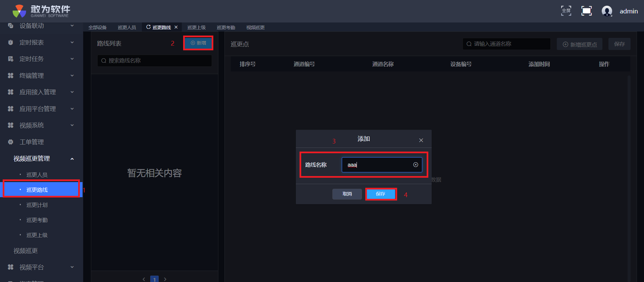Click page 1 in route list pagination
Viewport: 644px width, 282px height.
coord(154,279)
